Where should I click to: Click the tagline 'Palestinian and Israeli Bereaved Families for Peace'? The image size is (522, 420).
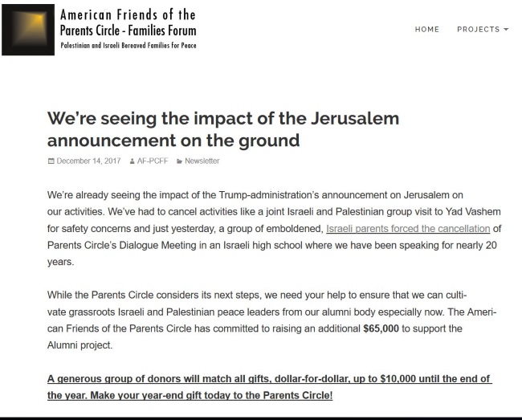coord(128,46)
